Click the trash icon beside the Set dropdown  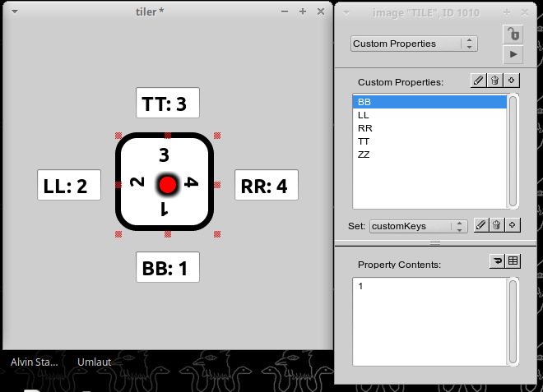[x=495, y=224]
